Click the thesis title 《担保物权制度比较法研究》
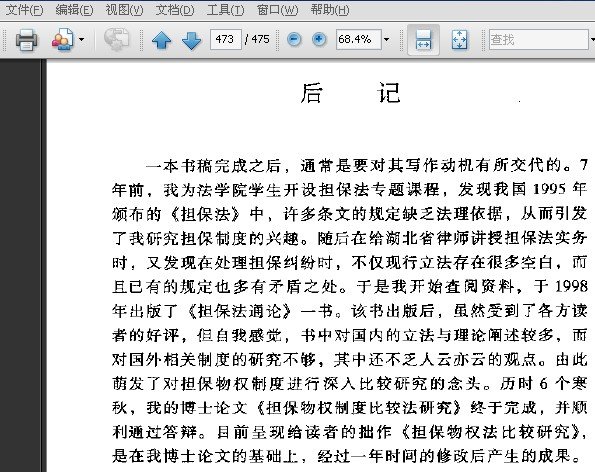The height and width of the screenshot is (472, 595). coord(359,408)
